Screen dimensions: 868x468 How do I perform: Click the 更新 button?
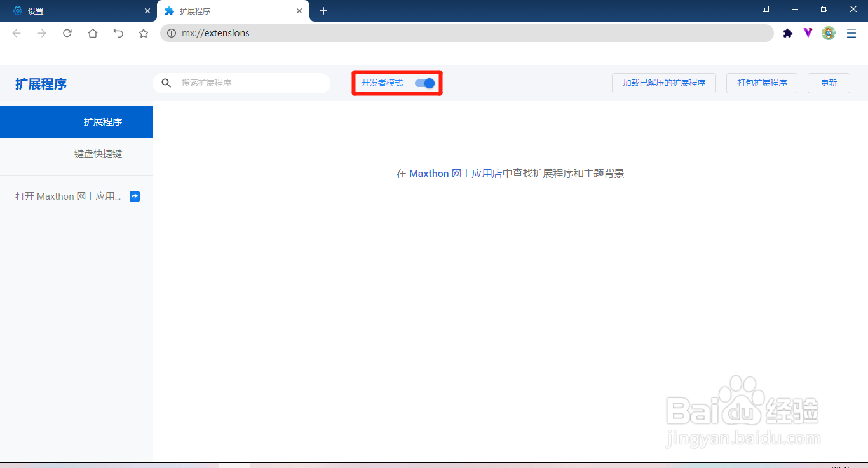829,83
